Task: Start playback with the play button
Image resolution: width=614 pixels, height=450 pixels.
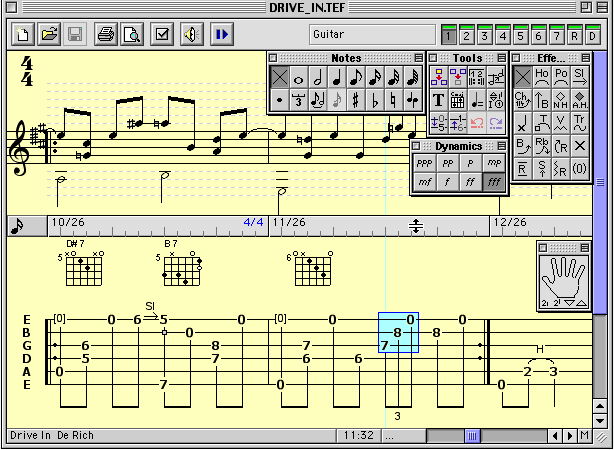Action: click(220, 36)
